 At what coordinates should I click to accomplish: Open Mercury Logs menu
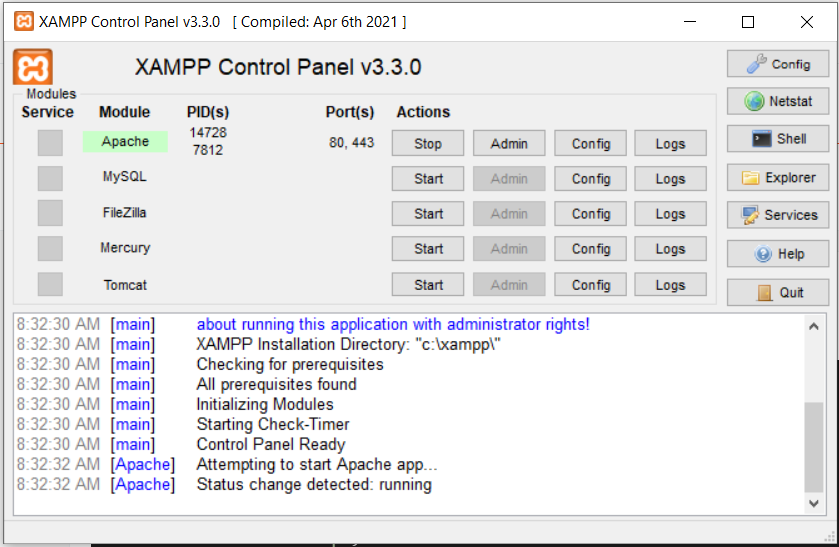click(x=670, y=249)
